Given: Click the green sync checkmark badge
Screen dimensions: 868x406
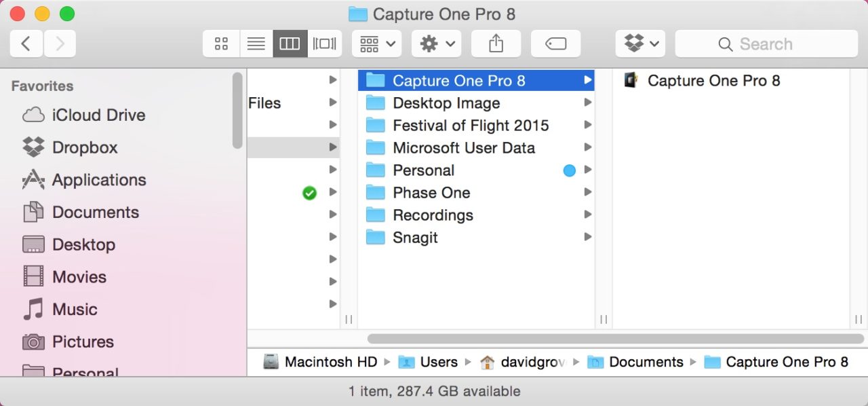Looking at the screenshot, I should tap(309, 193).
